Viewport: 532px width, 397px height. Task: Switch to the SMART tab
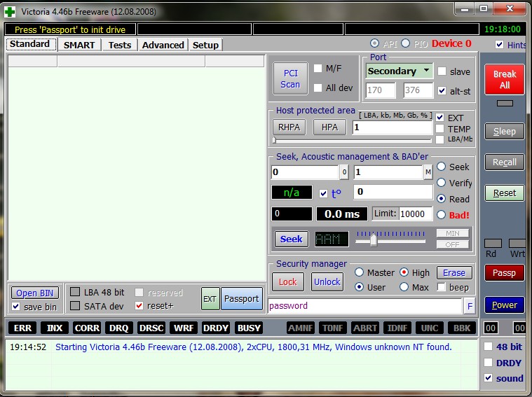(x=79, y=45)
